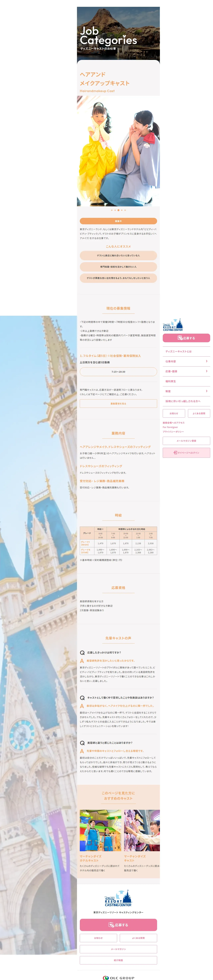Click footer メールマガジン button
The width and height of the screenshot is (213, 980).
coord(118,949)
